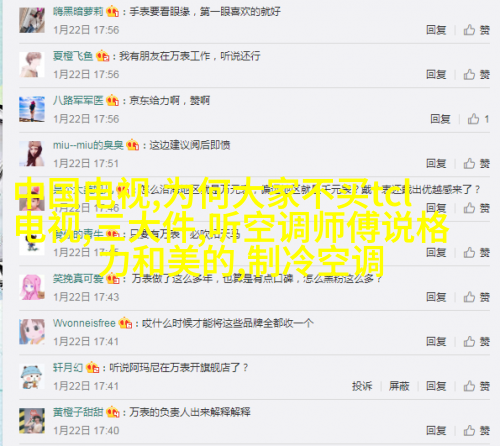This screenshot has height=446, width=500.
Task: Click the VIP badge next to 八路军军医
Action: point(113,101)
